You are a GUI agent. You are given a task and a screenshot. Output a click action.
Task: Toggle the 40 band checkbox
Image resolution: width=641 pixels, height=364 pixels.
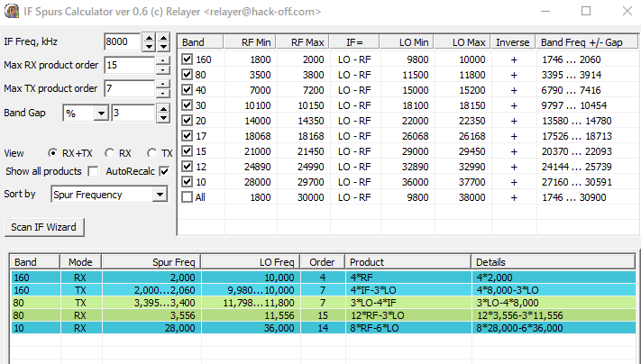coord(188,92)
